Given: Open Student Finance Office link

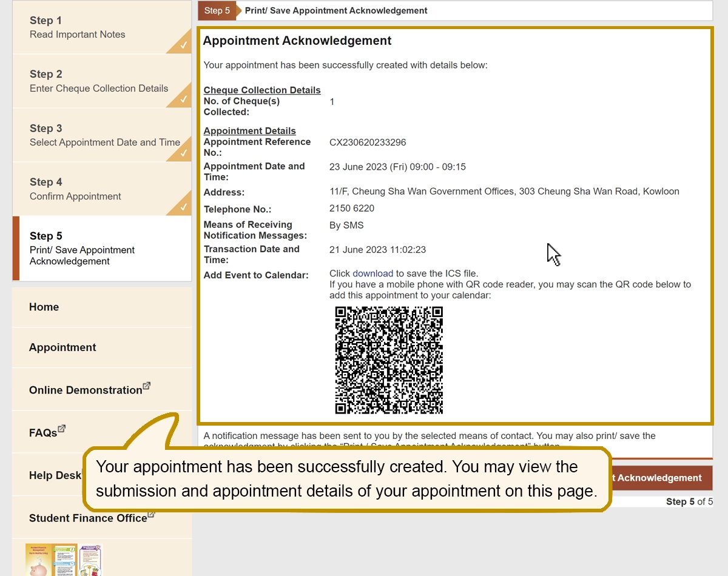Looking at the screenshot, I should point(88,518).
